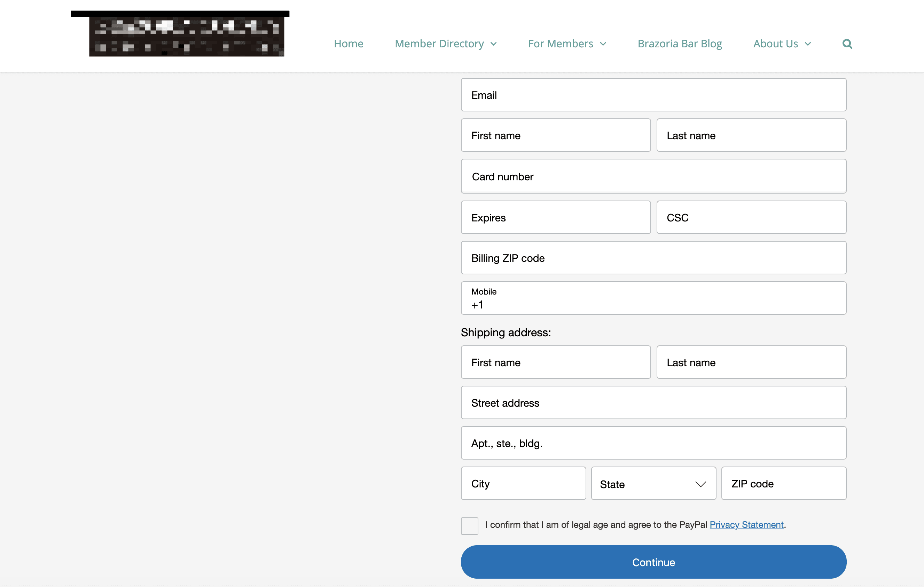924x587 pixels.
Task: Click into the CSC field
Action: coord(751,218)
